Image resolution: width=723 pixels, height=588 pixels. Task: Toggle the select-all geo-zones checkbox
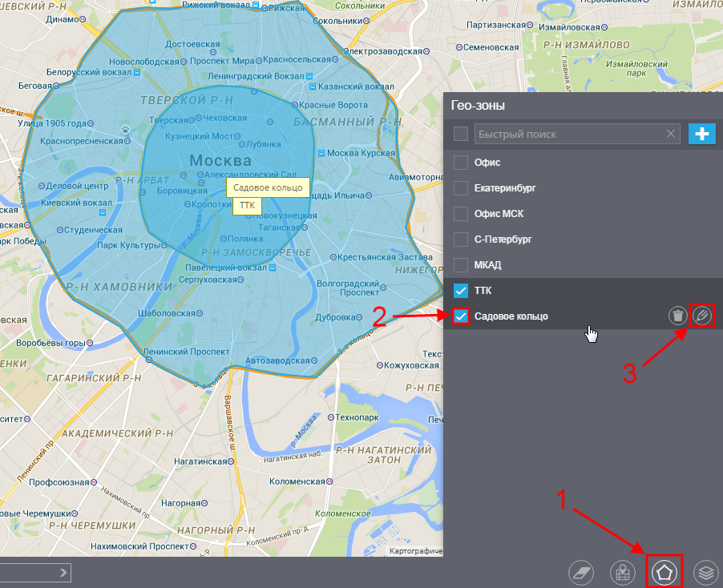coord(461,134)
